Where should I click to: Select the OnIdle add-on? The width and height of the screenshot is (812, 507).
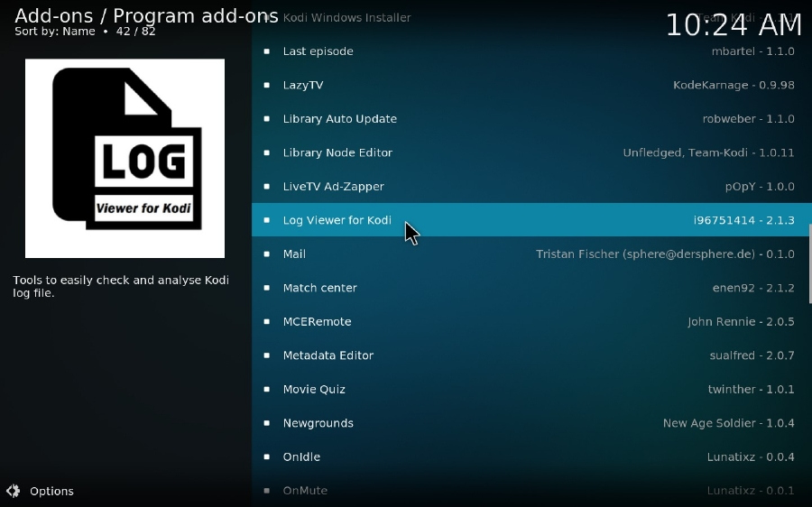click(531, 456)
